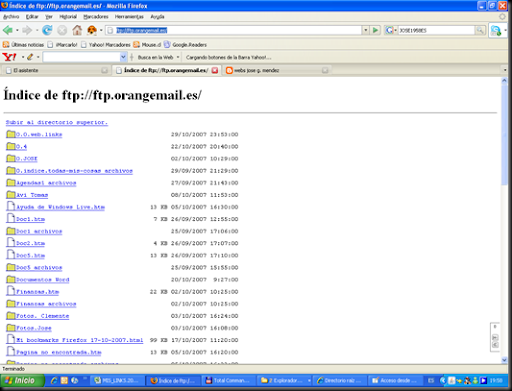The height and width of the screenshot is (391, 512).
Task: Click the toolbar icon right of the search box
Action: point(496,30)
